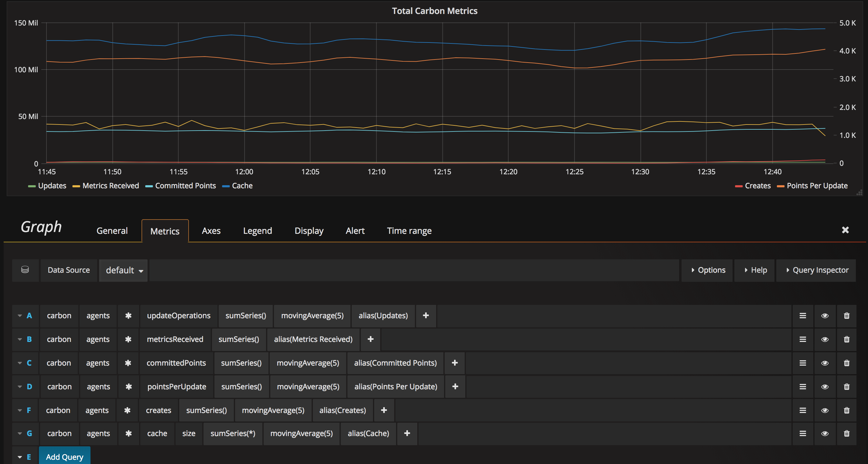Click wildcard asterisk in query F
Image resolution: width=868 pixels, height=464 pixels.
(127, 410)
